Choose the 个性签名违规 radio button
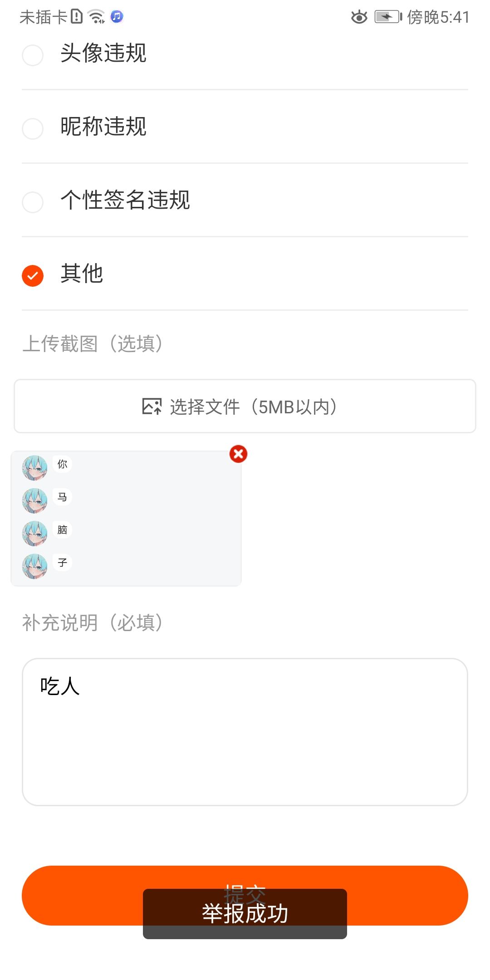The image size is (490, 980). pyautogui.click(x=33, y=202)
